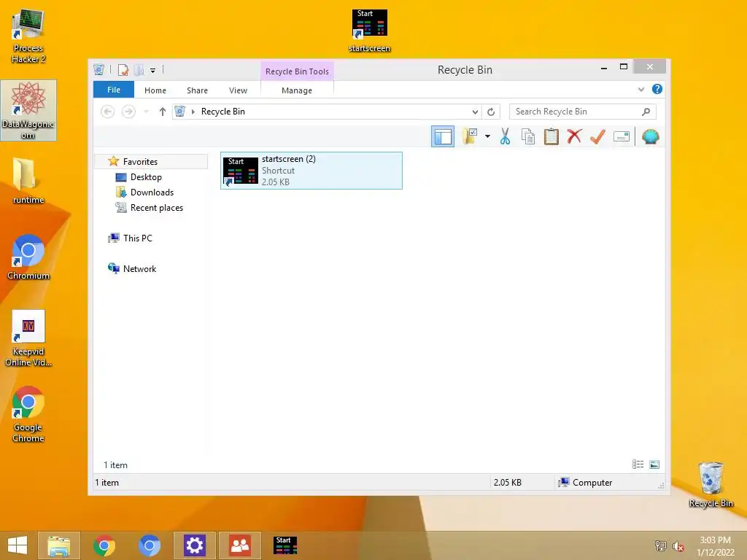Image resolution: width=747 pixels, height=560 pixels.
Task: Click the Properties quick access icon
Action: point(123,70)
